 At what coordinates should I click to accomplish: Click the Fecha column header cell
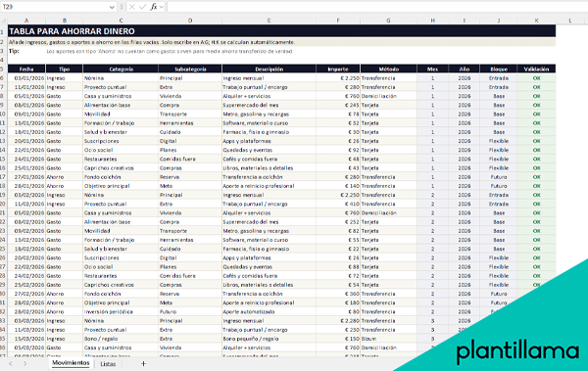pos(26,69)
